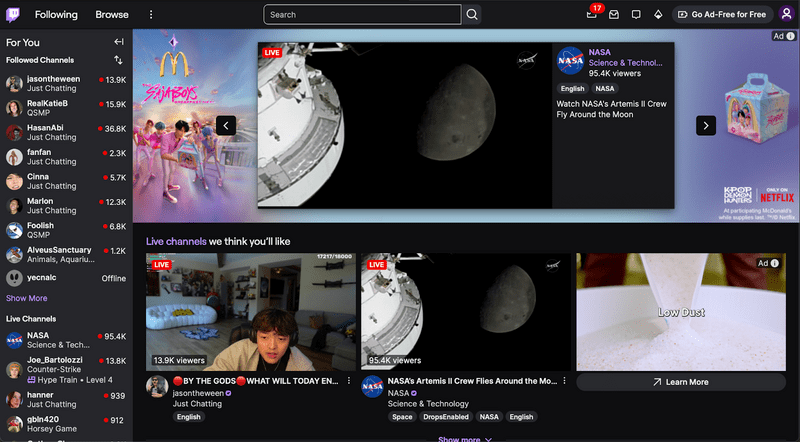Click Show More under Followed Channels
The image size is (800, 442).
coord(27,298)
